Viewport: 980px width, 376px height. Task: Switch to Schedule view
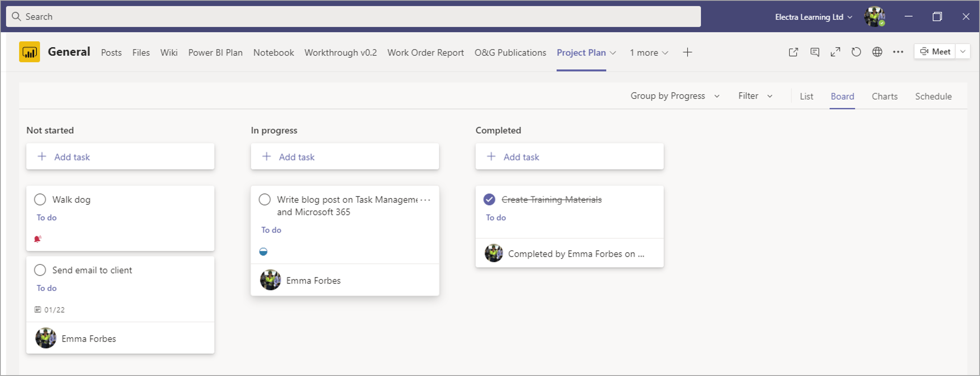[933, 96]
